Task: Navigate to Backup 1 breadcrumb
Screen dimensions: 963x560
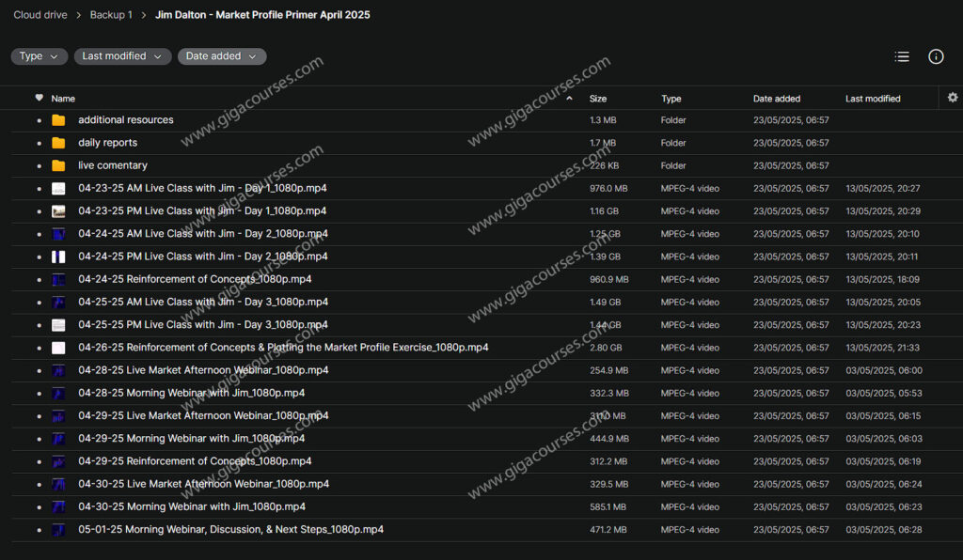Action: pos(111,15)
